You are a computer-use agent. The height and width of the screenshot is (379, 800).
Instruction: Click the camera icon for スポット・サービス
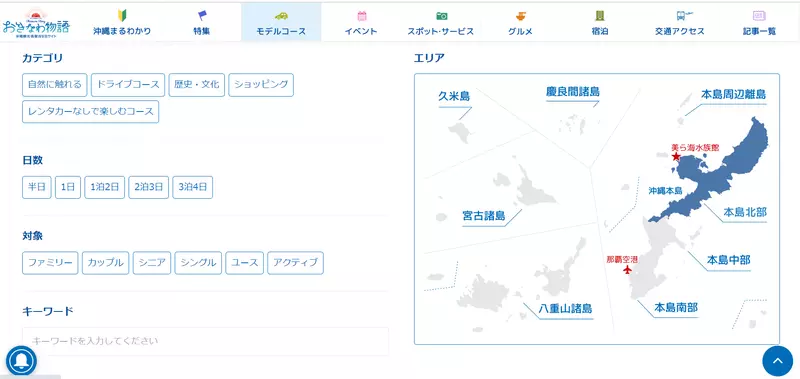point(441,16)
